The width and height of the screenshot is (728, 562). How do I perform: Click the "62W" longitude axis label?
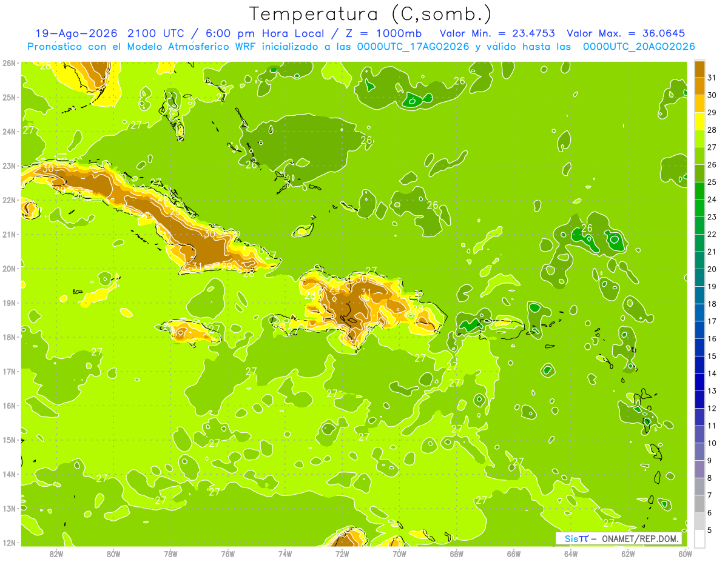[x=627, y=554]
